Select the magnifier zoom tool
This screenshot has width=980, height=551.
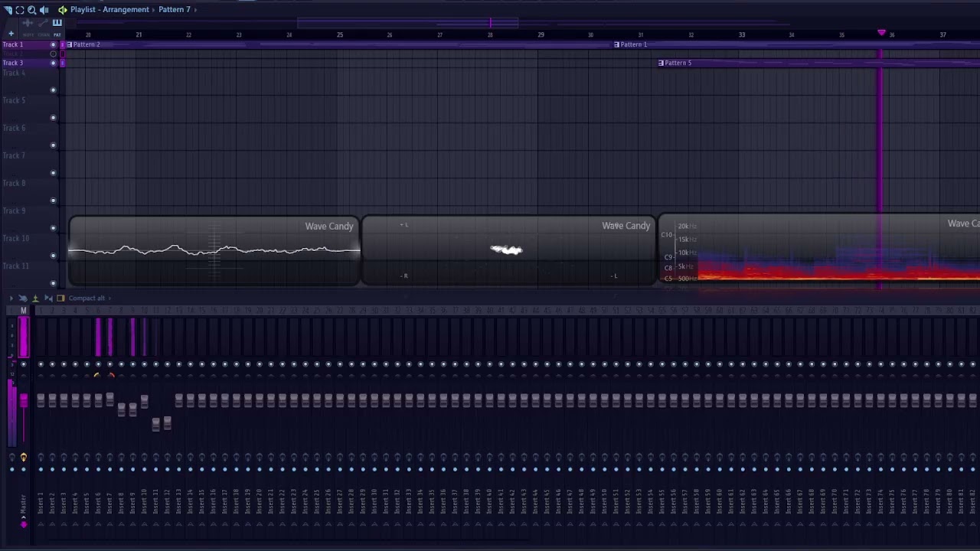point(31,9)
